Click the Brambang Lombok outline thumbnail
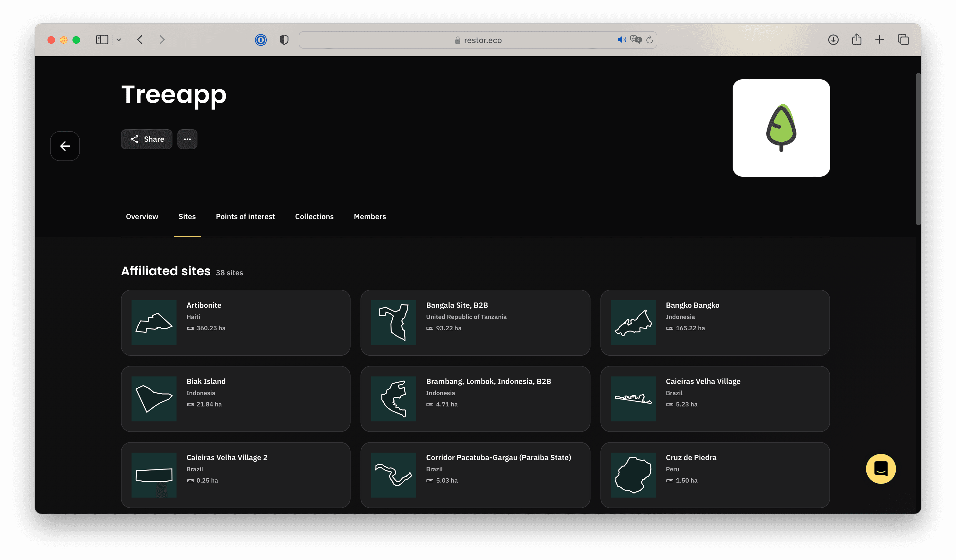956x560 pixels. click(393, 399)
